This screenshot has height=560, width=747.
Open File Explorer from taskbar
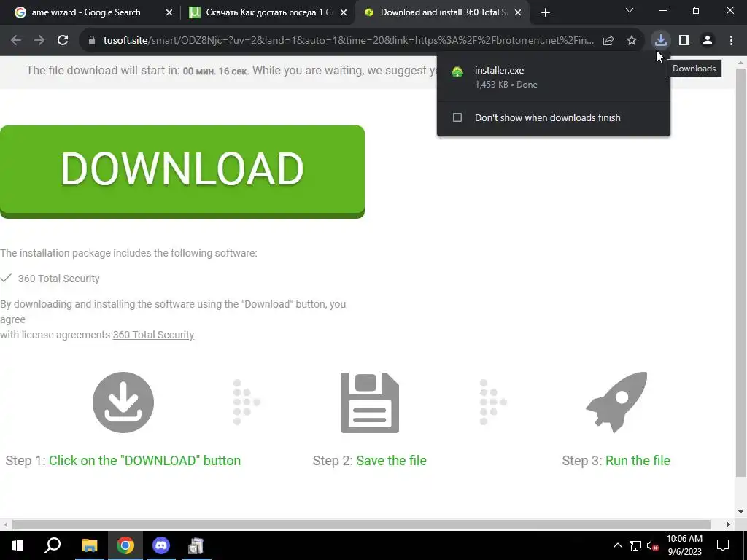[89, 545]
